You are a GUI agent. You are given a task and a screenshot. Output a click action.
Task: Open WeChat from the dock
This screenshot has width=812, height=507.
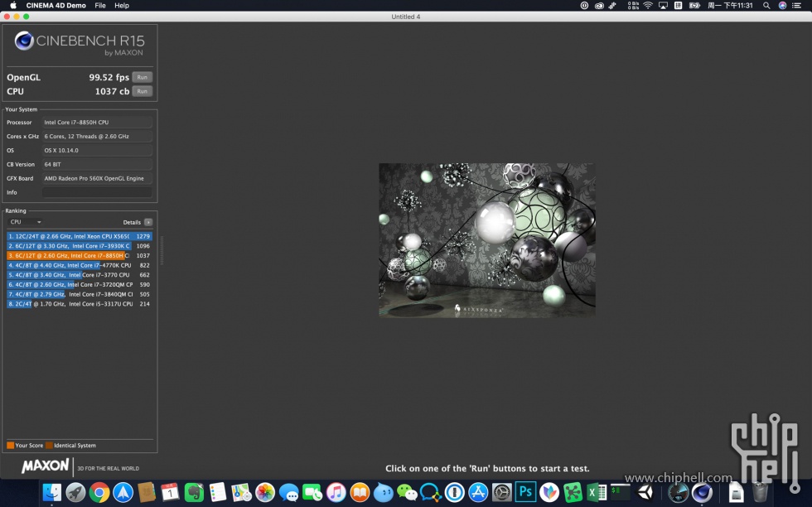(407, 492)
